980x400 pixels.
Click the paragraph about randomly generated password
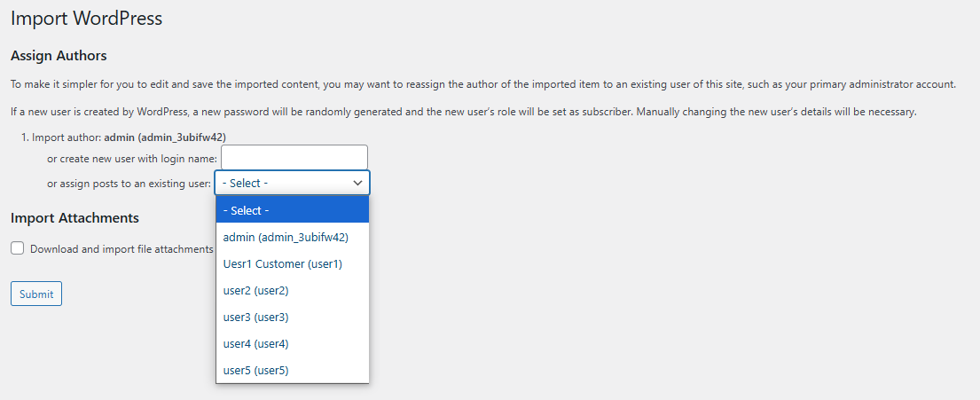coord(463,113)
